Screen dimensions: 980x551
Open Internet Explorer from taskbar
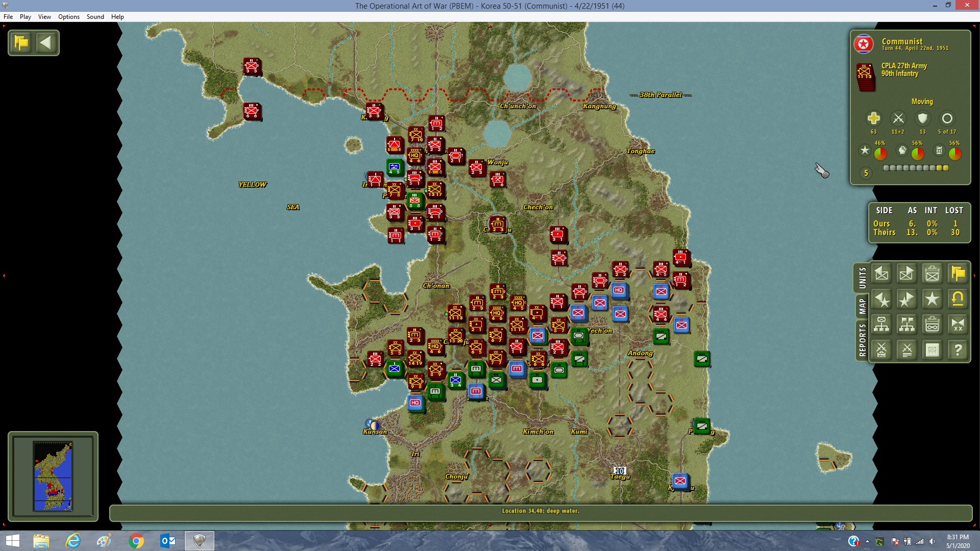[x=73, y=541]
